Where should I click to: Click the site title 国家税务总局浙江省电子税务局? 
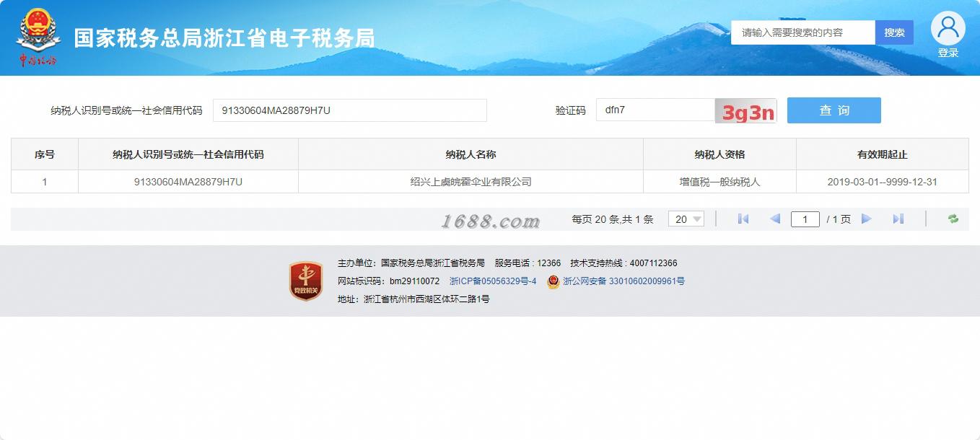[224, 38]
